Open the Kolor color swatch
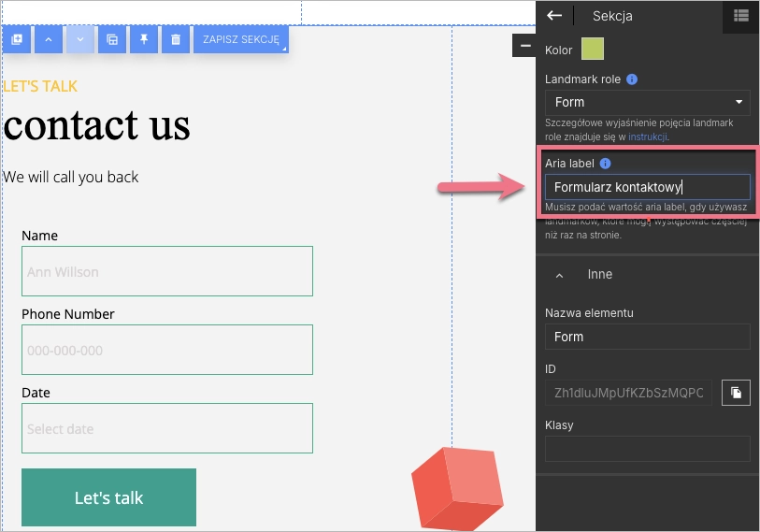The image size is (760, 532). point(593,49)
